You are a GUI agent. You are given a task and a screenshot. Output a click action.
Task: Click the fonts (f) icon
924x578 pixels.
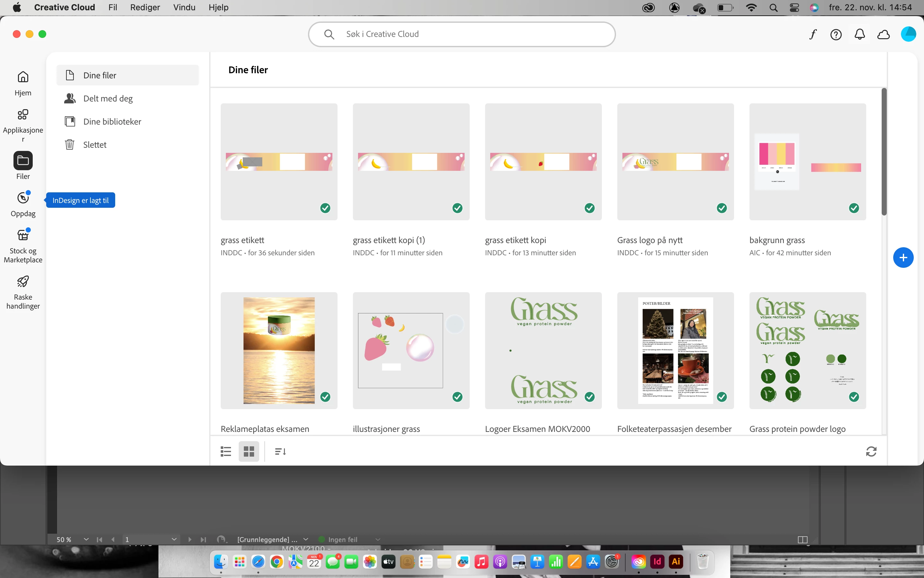click(813, 34)
